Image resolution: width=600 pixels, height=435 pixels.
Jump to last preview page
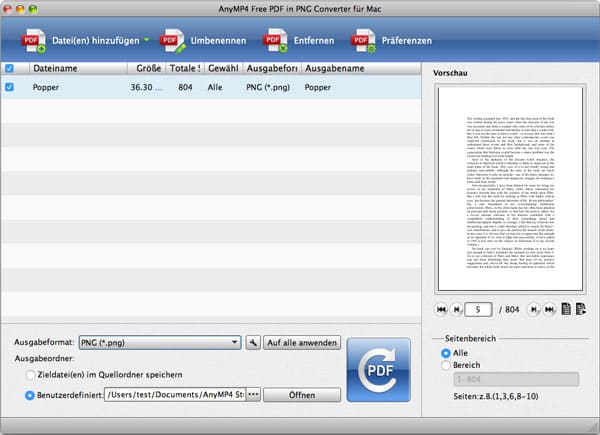(x=549, y=309)
